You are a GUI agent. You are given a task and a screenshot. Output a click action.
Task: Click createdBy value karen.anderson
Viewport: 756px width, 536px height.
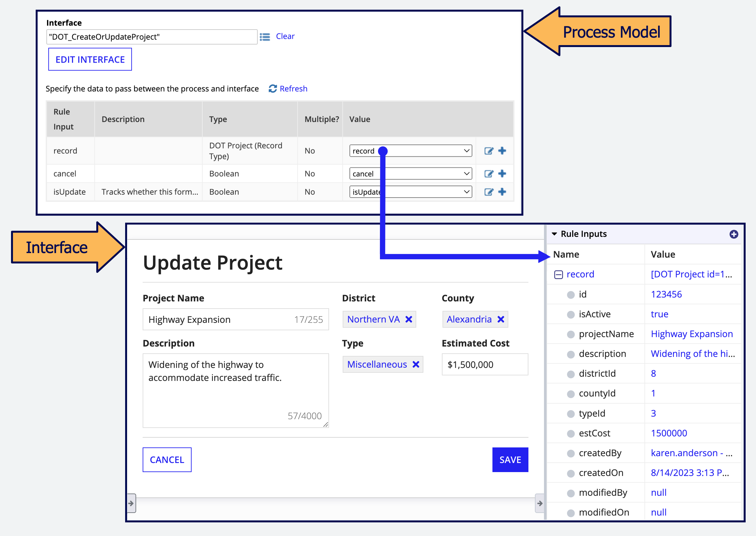coord(691,453)
